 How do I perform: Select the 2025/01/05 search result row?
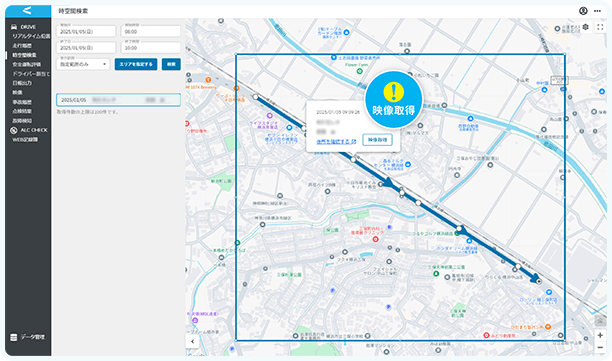coord(118,100)
